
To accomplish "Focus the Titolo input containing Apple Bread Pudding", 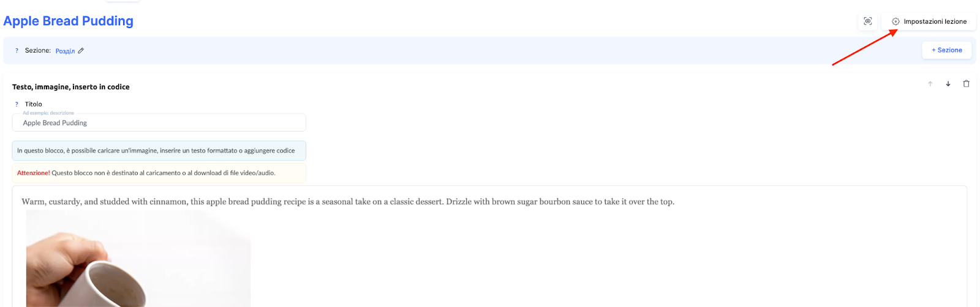I will pos(159,123).
